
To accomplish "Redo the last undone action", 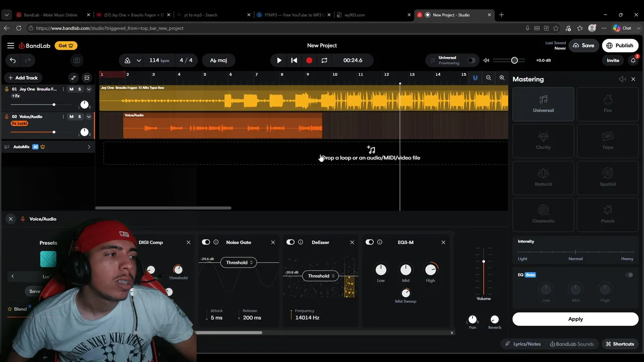I will (x=28, y=60).
